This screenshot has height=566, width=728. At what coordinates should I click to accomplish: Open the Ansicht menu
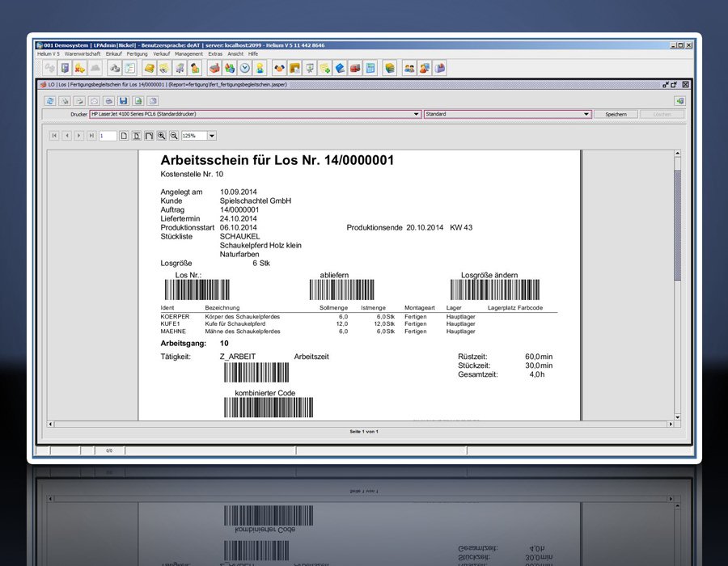(235, 54)
